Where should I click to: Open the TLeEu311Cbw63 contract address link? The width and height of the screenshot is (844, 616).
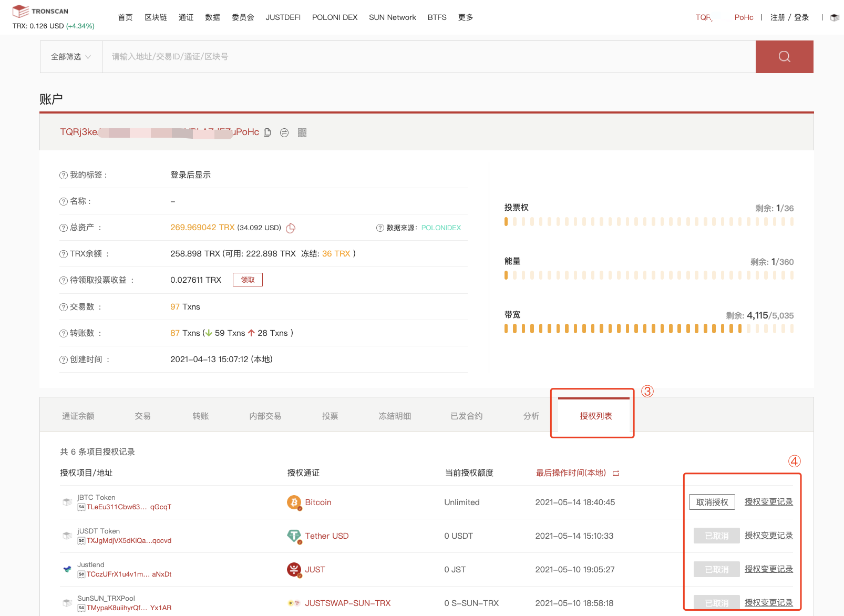[129, 507]
